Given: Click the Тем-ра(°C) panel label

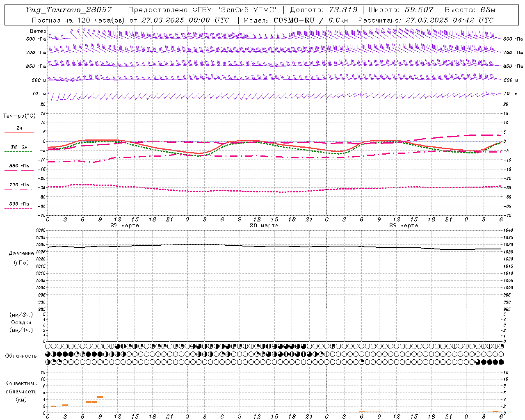Looking at the screenshot, I should (x=19, y=116).
